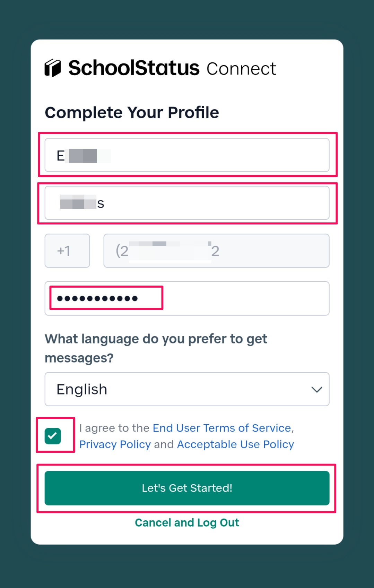Open the Acceptable Use Policy link
Viewport: 374px width, 588px height.
(x=235, y=444)
